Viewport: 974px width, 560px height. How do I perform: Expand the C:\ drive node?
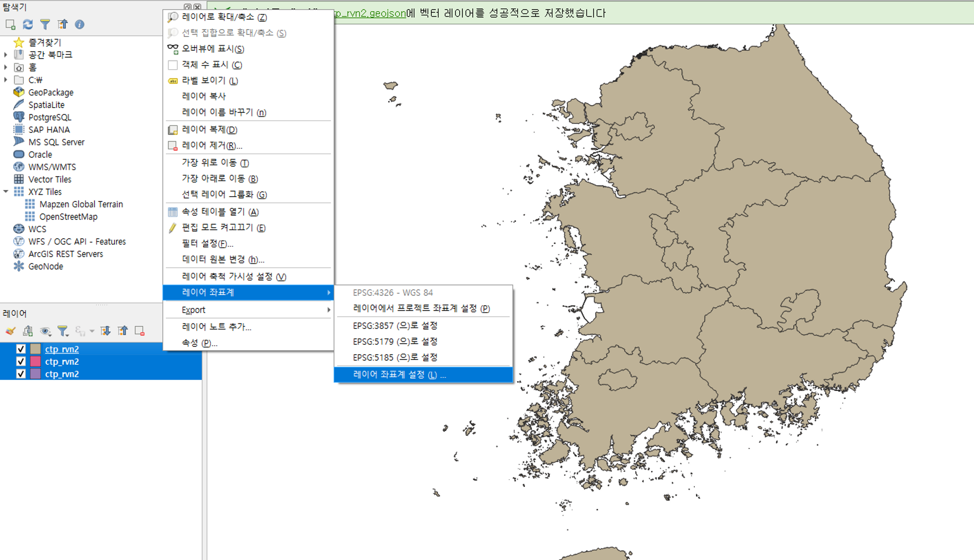(x=6, y=80)
